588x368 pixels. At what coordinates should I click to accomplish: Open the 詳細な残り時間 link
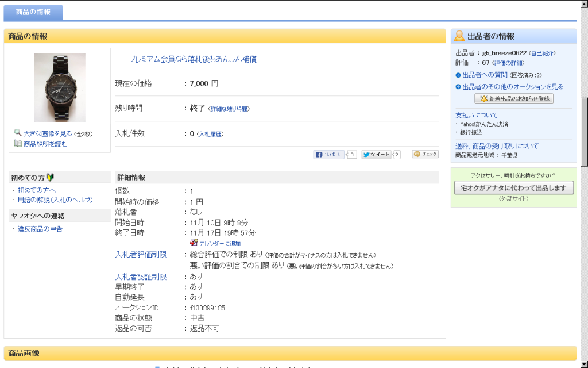coord(229,109)
